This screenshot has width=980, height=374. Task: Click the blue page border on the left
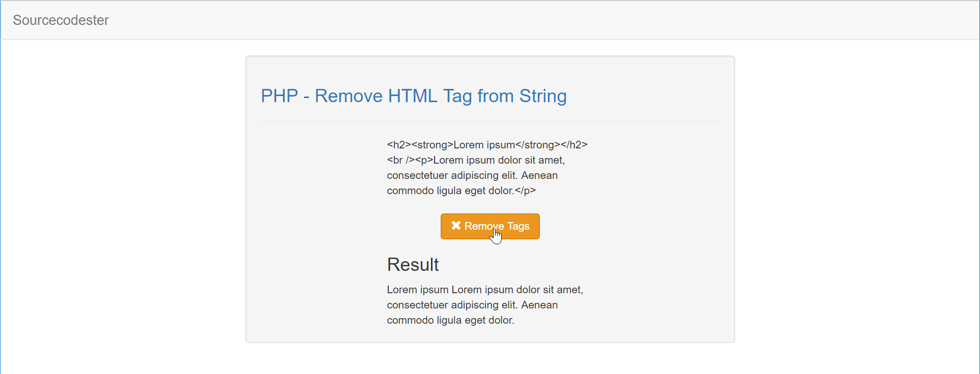click(x=1, y=203)
